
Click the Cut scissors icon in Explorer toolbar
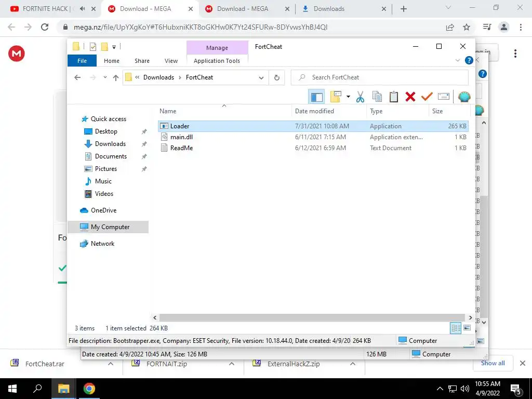point(360,97)
